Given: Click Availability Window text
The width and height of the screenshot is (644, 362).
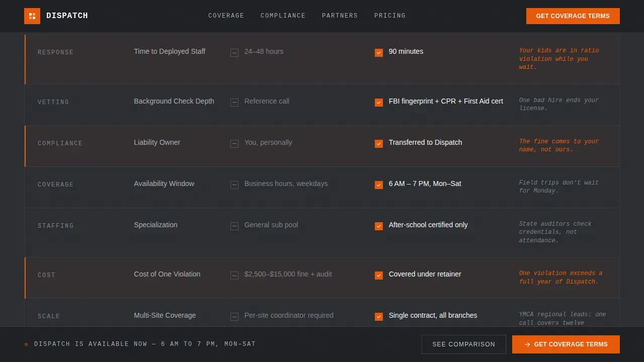Looking at the screenshot, I should pos(164,184).
